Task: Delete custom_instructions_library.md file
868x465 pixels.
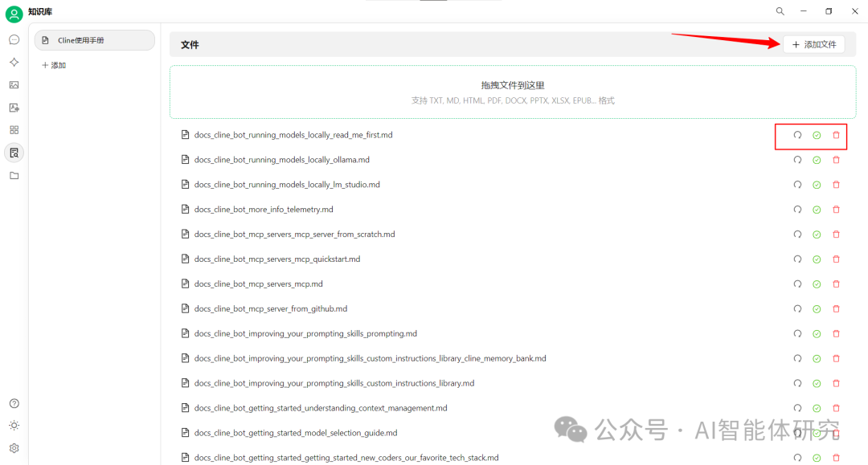Action: (x=837, y=384)
